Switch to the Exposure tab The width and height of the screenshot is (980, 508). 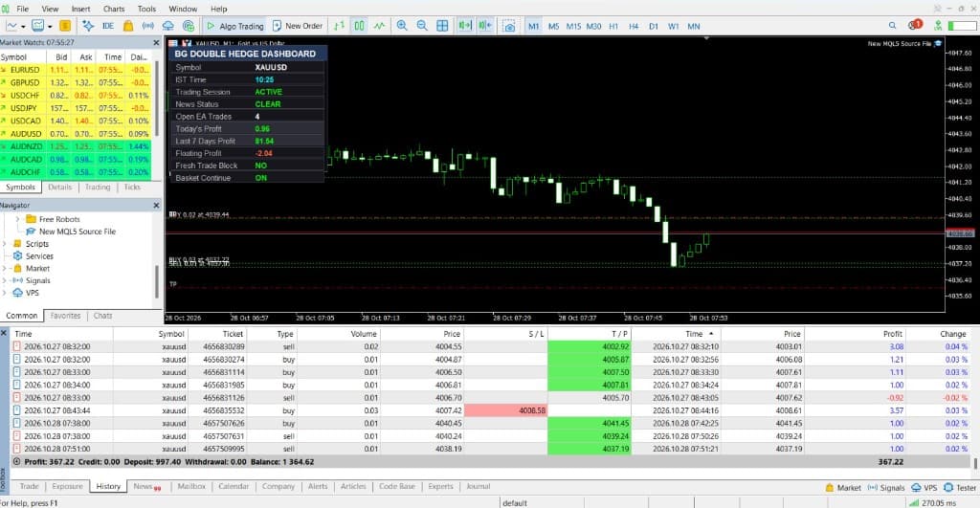[x=67, y=486]
